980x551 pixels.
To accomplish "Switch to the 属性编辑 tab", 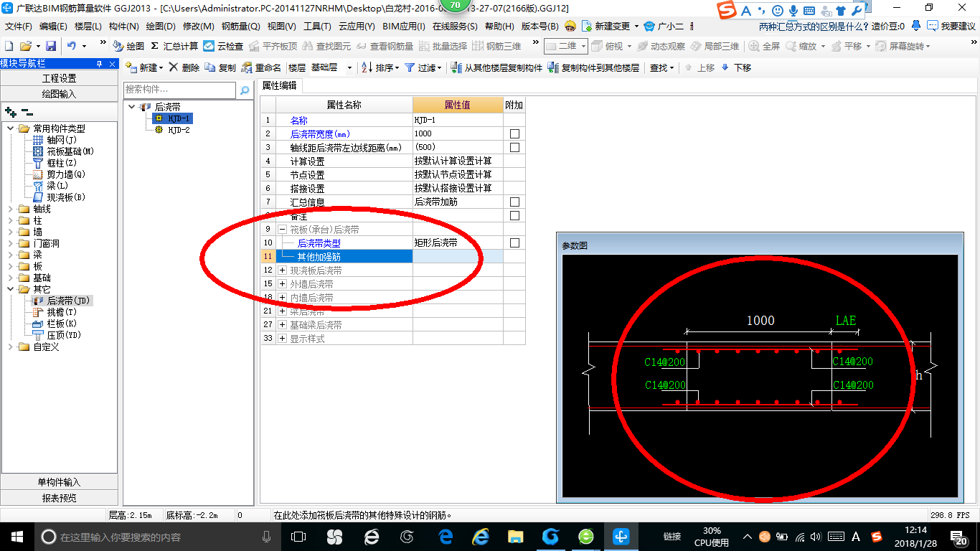I will [281, 85].
